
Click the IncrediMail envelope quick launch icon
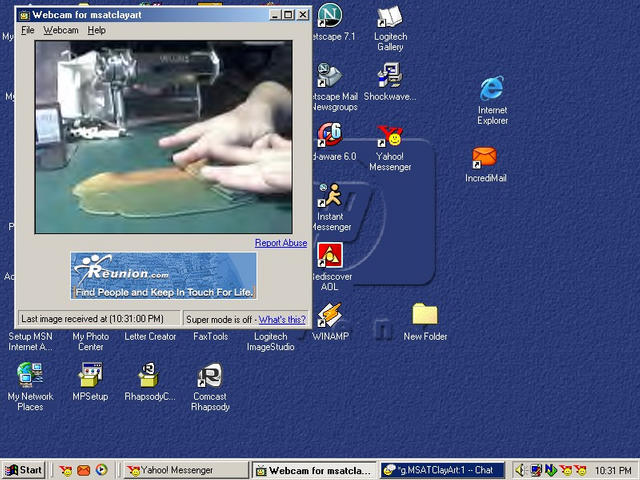[84, 471]
